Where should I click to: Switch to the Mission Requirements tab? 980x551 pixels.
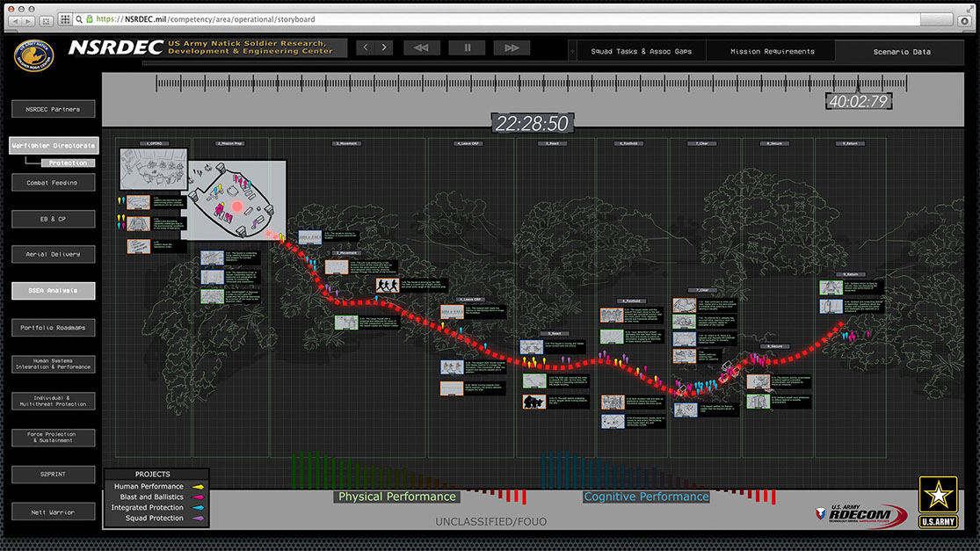point(772,52)
